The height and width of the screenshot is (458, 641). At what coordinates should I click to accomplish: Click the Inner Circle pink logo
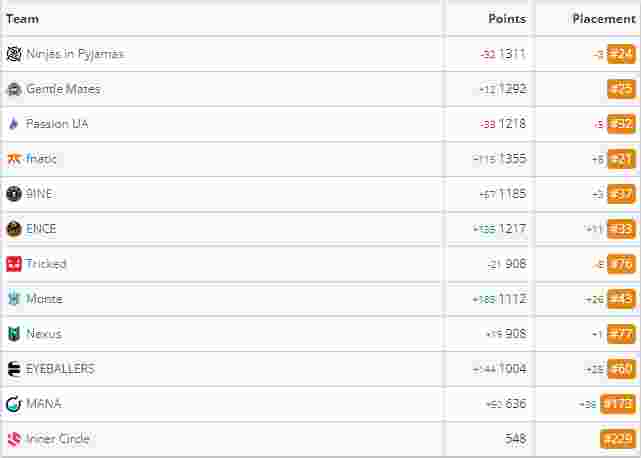point(14,439)
